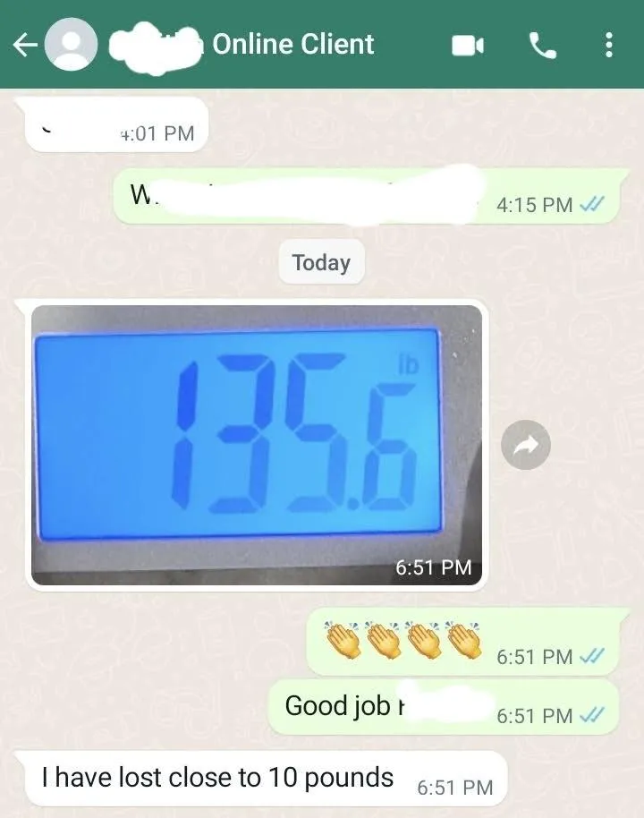The image size is (644, 818).
Task: Tap read ticks on 4:15 PM message
Action: pos(592,204)
